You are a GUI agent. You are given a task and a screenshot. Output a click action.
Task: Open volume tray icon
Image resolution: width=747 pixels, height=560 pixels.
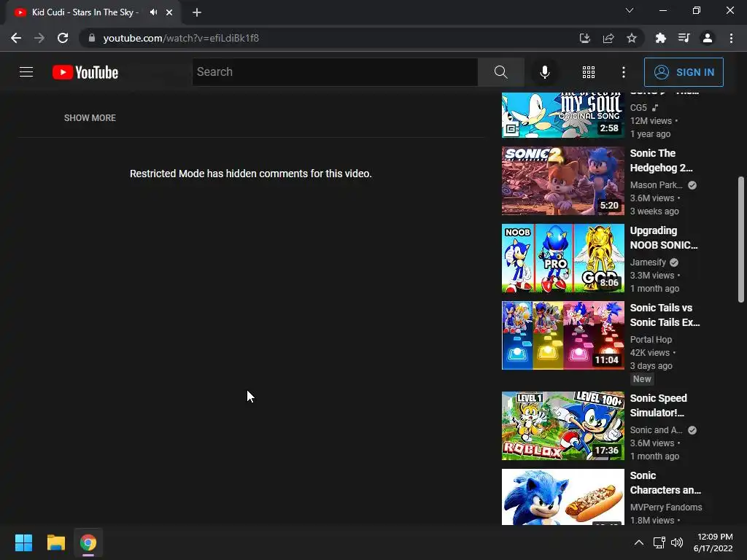tap(676, 542)
